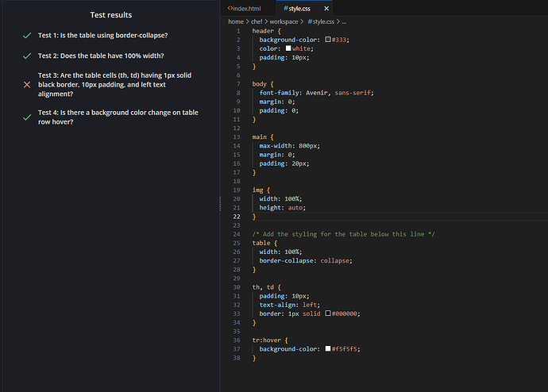
Task: Click the red X icon for Test 3
Action: tap(27, 84)
